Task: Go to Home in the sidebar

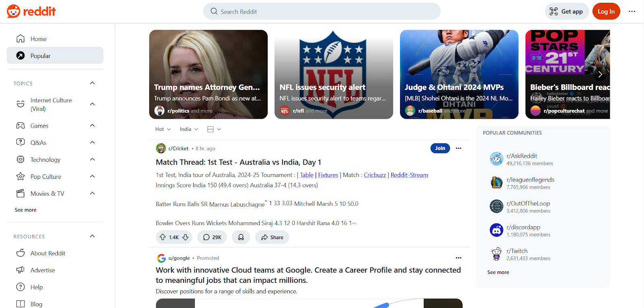Action: (x=55, y=39)
